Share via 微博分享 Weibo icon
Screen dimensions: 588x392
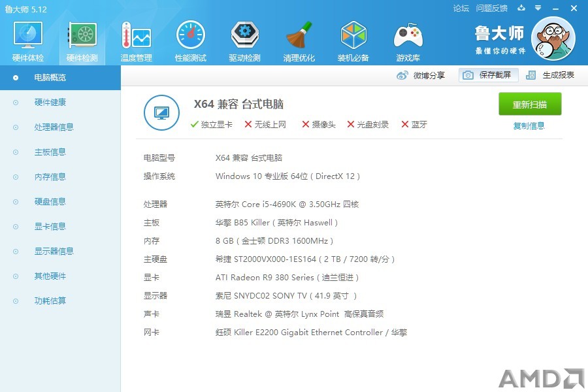click(x=420, y=75)
